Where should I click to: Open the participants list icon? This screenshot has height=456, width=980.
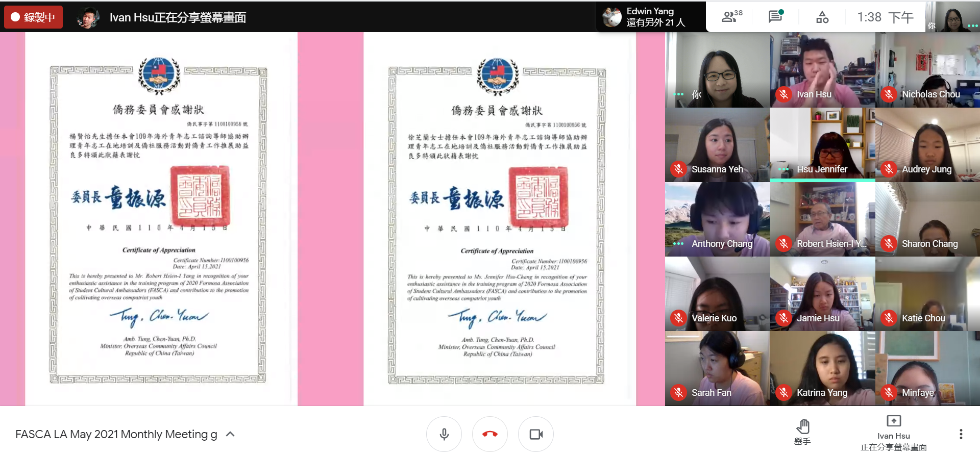[x=731, y=17]
